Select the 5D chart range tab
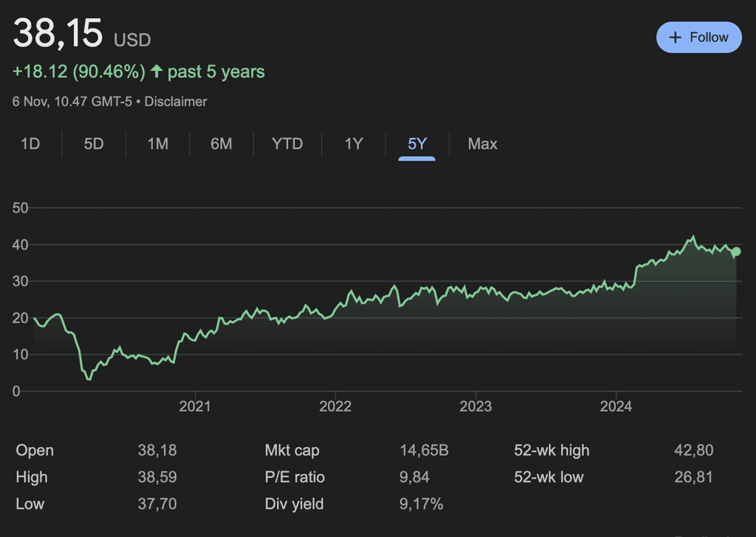The width and height of the screenshot is (756, 537). [94, 144]
